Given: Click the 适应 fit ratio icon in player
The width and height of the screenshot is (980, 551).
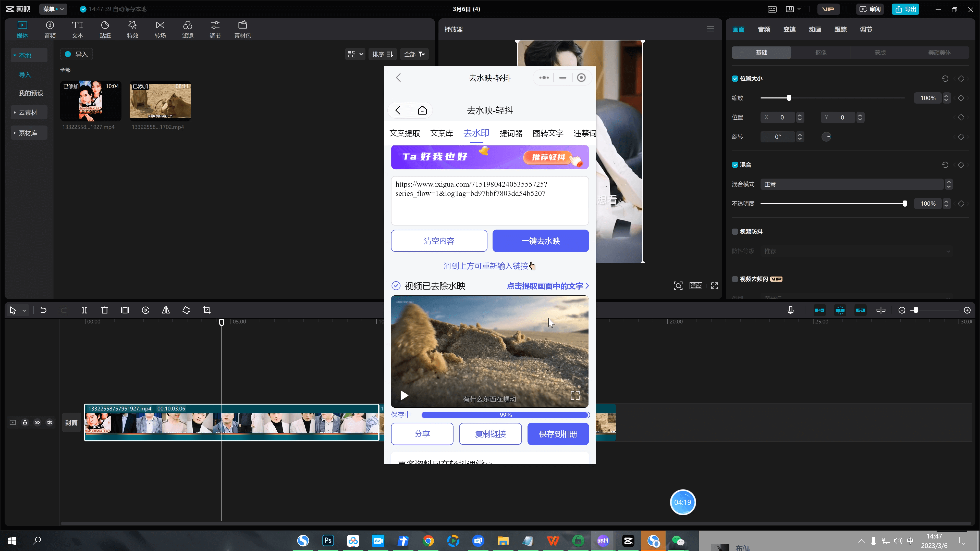Looking at the screenshot, I should click(x=696, y=286).
